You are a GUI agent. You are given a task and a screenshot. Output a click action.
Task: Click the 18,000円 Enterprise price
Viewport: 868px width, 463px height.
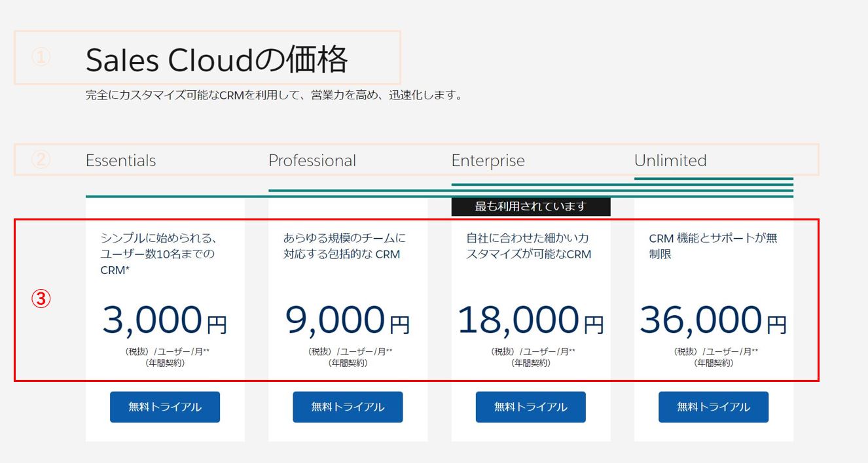530,318
